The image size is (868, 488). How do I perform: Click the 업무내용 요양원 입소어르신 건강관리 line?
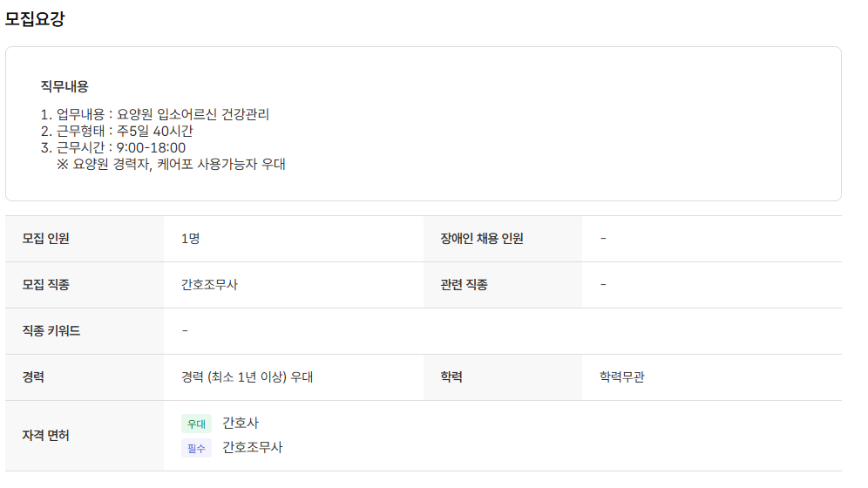point(155,115)
